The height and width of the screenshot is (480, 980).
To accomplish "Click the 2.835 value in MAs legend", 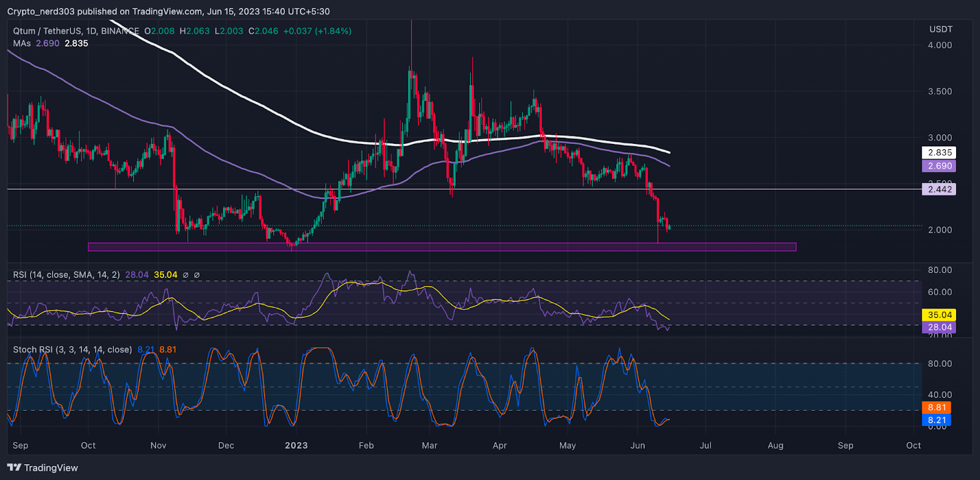I will click(77, 43).
